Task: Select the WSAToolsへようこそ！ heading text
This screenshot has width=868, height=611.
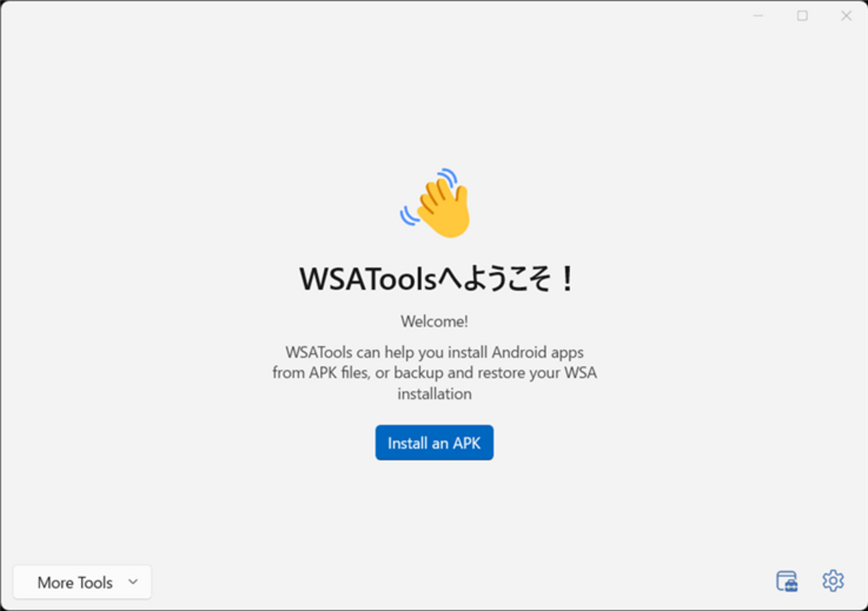Action: [x=437, y=278]
